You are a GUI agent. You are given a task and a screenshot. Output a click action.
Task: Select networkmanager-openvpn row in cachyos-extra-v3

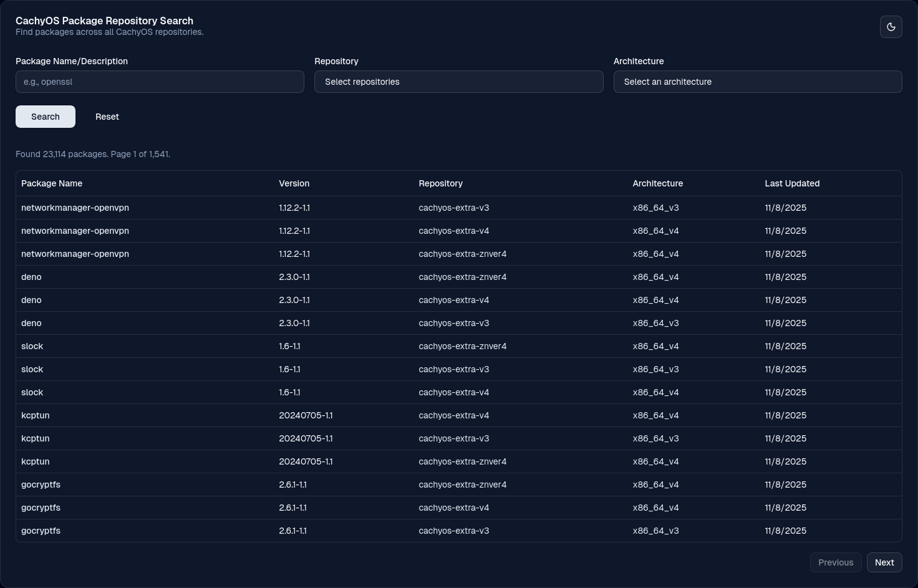click(x=75, y=208)
